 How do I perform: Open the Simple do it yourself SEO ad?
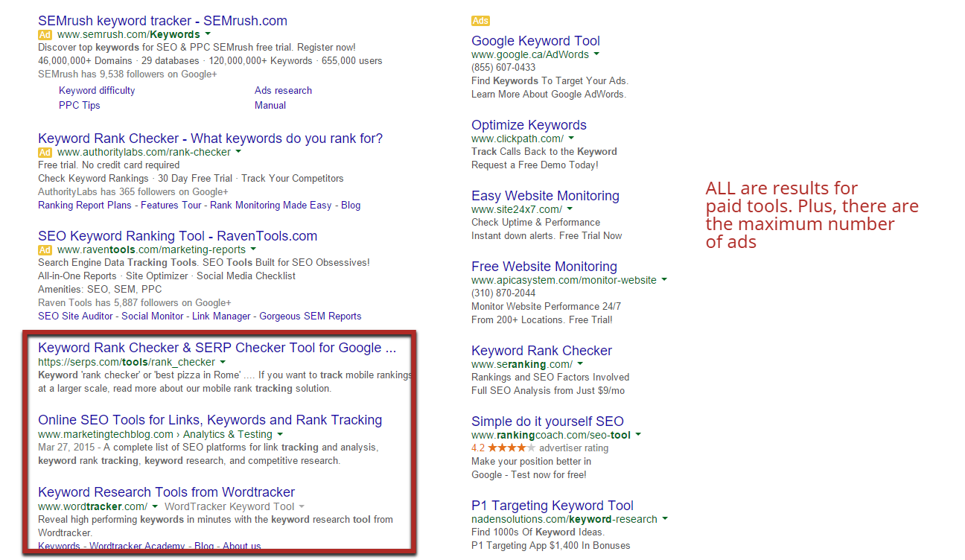pyautogui.click(x=547, y=421)
